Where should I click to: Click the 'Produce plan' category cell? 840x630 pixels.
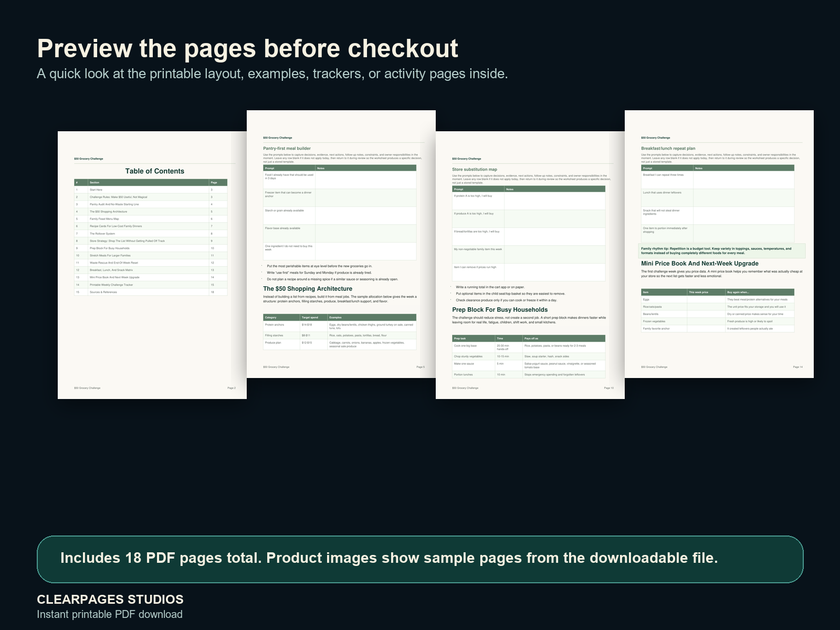pos(281,344)
